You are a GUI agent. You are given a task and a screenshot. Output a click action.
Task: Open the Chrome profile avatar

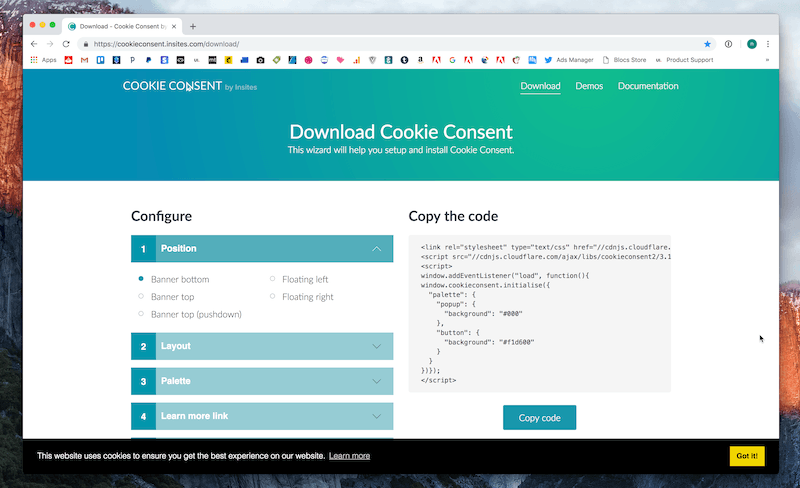pyautogui.click(x=752, y=44)
